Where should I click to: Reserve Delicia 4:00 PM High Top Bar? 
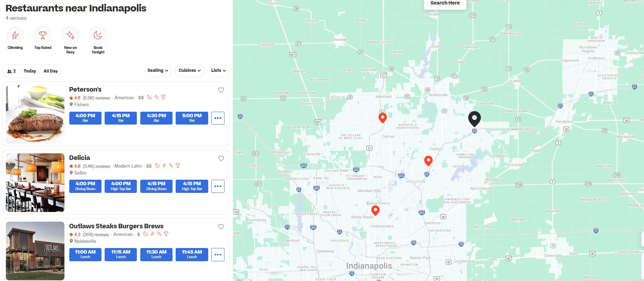coord(121,186)
